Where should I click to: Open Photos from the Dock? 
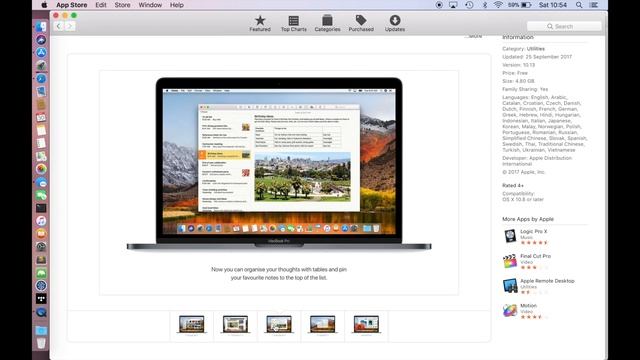41,169
